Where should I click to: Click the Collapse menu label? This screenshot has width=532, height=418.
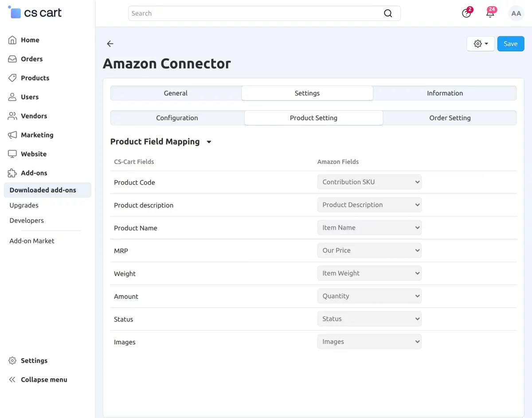click(x=44, y=380)
